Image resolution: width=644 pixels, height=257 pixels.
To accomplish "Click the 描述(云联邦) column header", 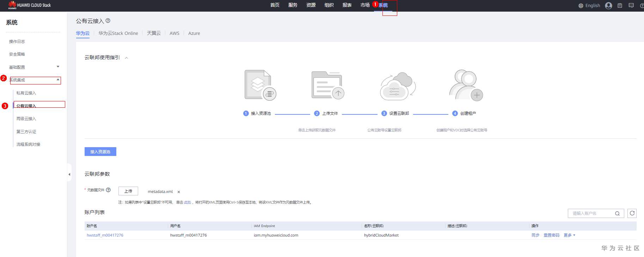I will 457,226.
